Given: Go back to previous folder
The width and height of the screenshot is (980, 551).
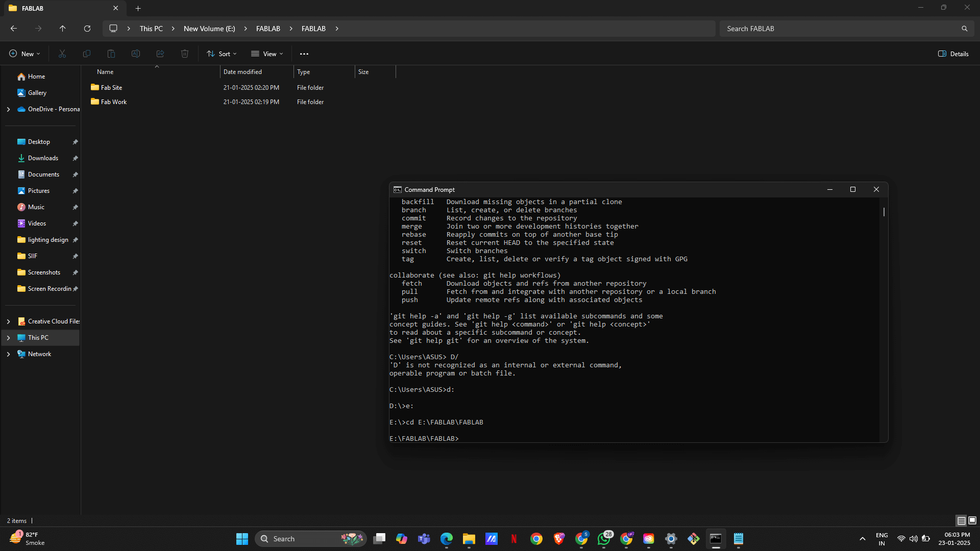Looking at the screenshot, I should click(x=14, y=29).
